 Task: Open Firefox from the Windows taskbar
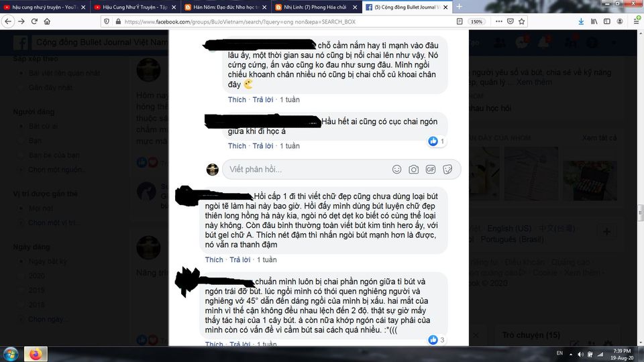tap(36, 354)
